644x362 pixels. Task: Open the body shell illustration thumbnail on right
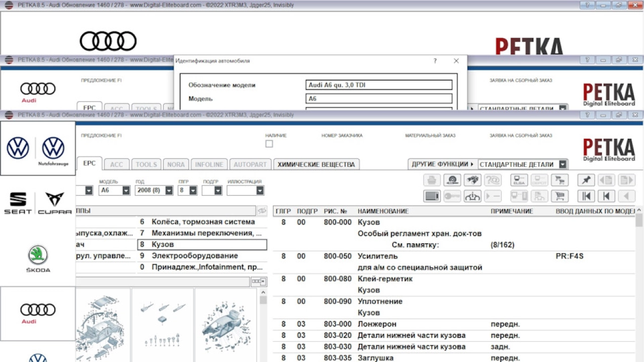(x=226, y=325)
